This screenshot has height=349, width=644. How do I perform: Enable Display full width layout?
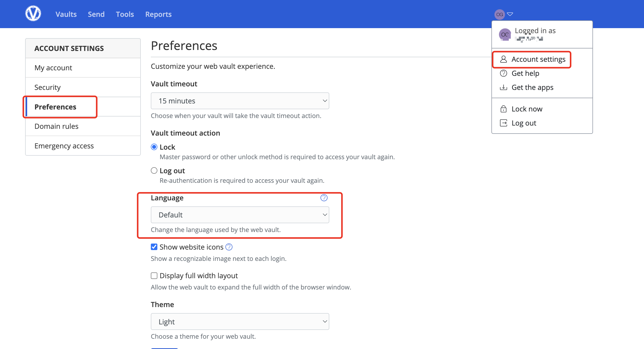(x=154, y=275)
